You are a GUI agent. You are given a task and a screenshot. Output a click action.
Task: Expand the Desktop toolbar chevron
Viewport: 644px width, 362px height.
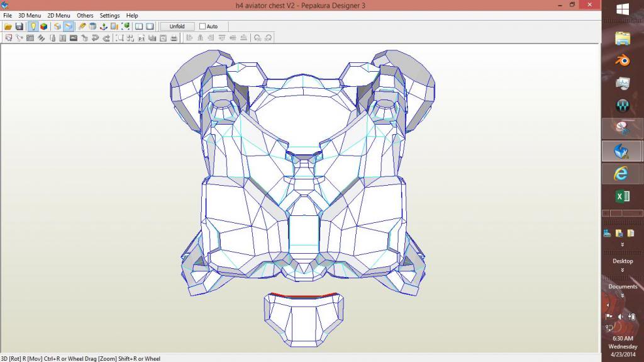pos(623,270)
